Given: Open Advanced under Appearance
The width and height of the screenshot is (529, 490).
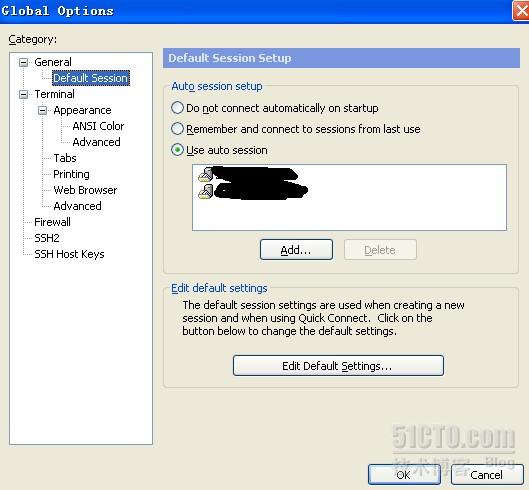Looking at the screenshot, I should pyautogui.click(x=96, y=142).
